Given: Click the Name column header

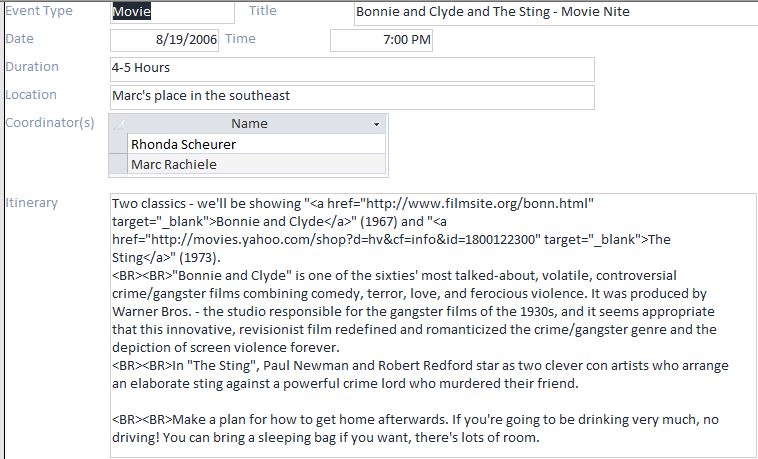Looking at the screenshot, I should pyautogui.click(x=249, y=124).
